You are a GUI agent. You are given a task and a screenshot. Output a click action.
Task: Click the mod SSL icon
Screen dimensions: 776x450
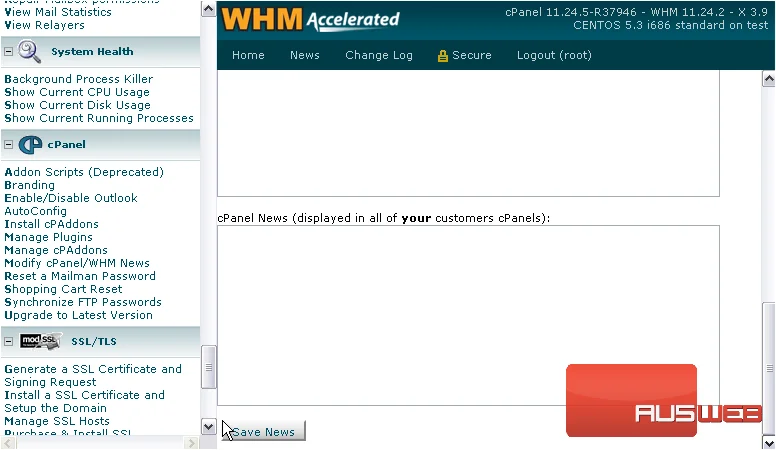(x=41, y=341)
